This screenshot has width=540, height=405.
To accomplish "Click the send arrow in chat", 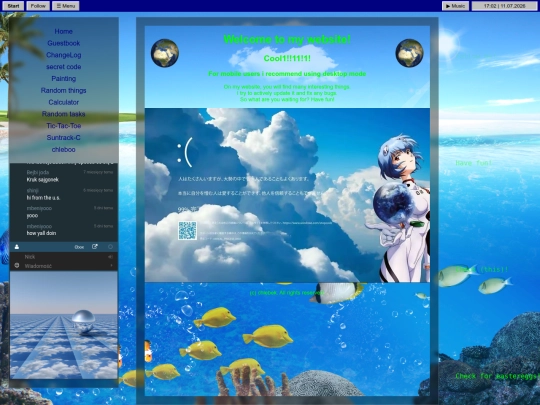I will (111, 266).
